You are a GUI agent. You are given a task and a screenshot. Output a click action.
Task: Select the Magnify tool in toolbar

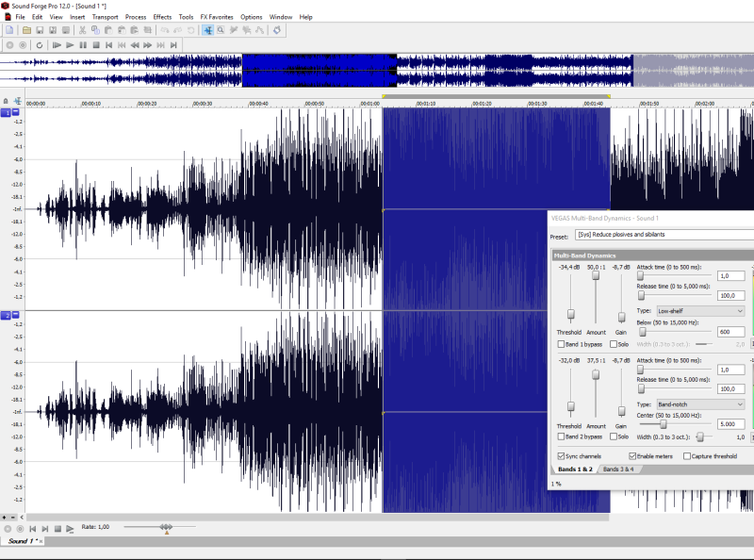coord(221,30)
